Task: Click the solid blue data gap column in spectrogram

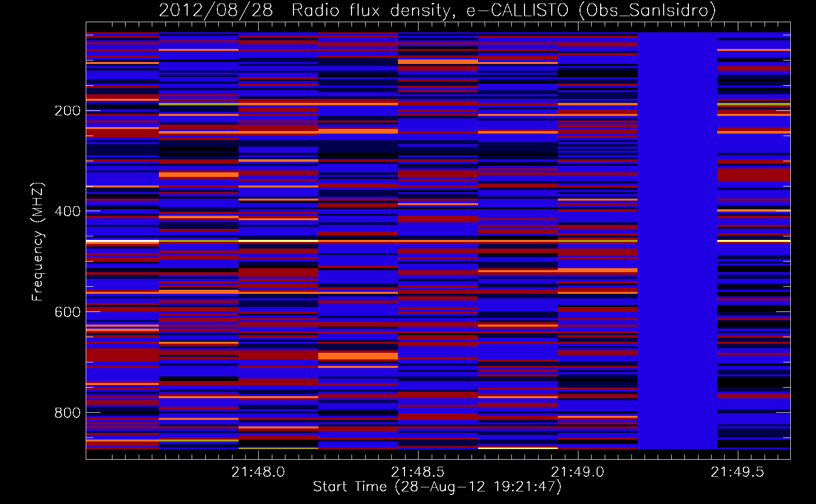Action: coord(677,240)
